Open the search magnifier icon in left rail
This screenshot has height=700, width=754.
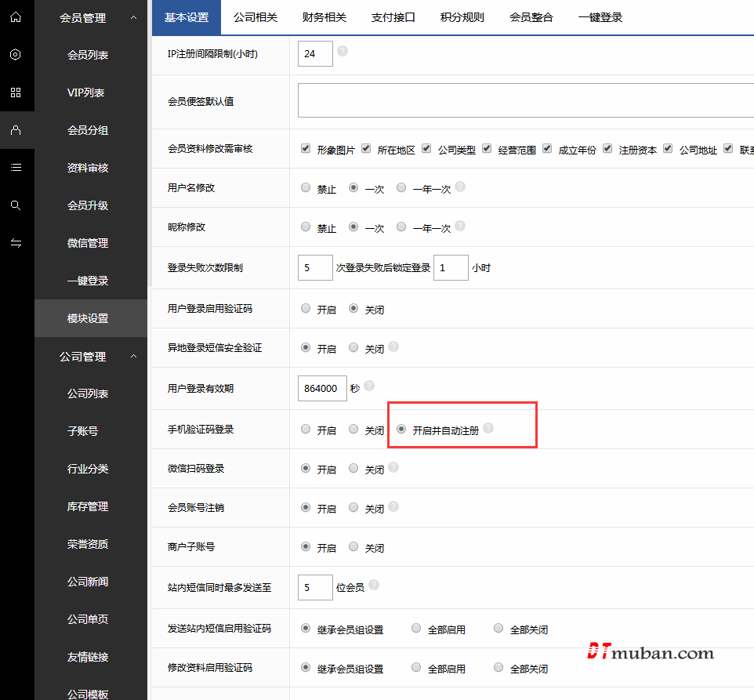tap(16, 205)
